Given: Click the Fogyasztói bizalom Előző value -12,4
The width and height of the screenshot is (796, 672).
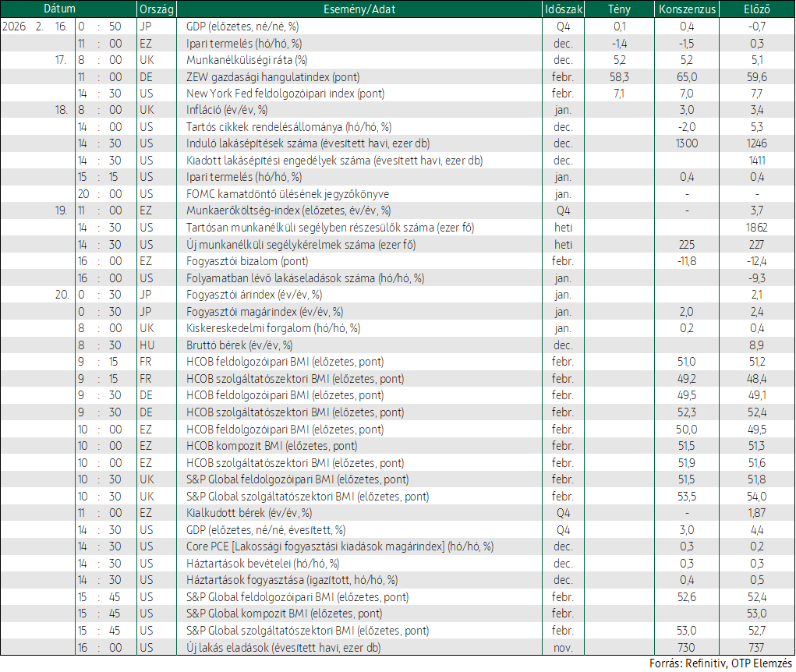Looking at the screenshot, I should [x=757, y=261].
